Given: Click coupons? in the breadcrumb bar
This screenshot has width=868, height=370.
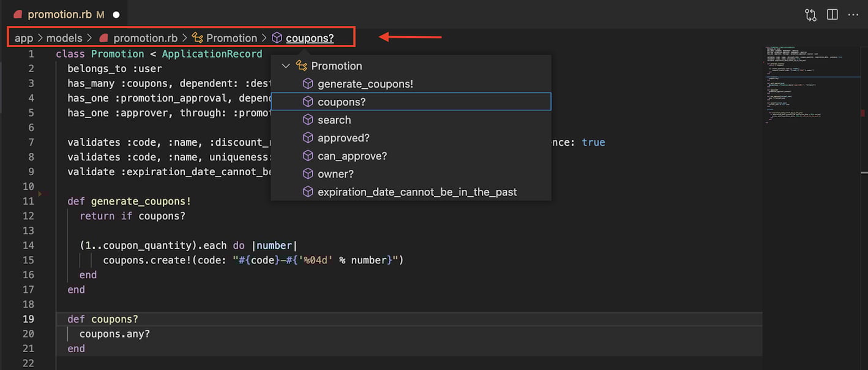Looking at the screenshot, I should point(311,37).
